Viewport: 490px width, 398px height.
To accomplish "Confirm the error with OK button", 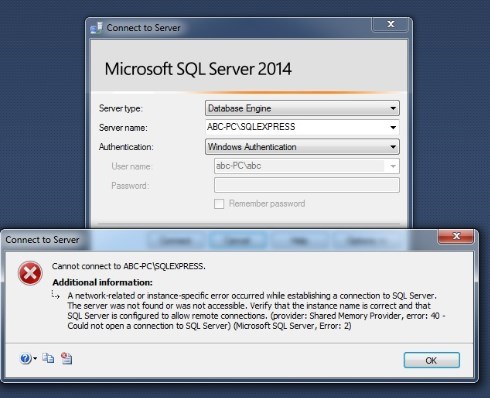I will click(432, 360).
